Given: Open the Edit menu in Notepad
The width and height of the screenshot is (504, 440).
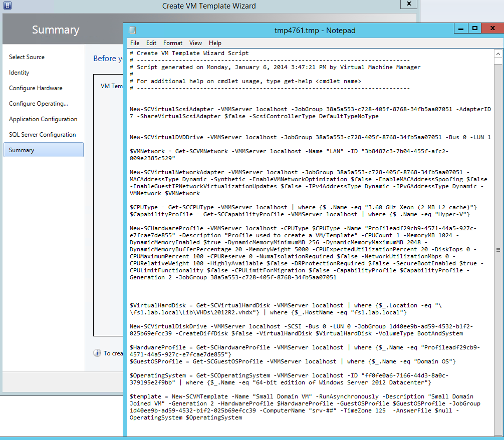Looking at the screenshot, I should coord(151,43).
